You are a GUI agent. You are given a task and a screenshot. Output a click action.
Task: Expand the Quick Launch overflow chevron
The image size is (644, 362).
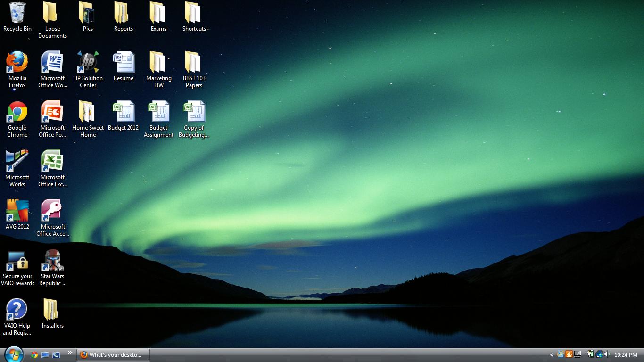point(70,353)
